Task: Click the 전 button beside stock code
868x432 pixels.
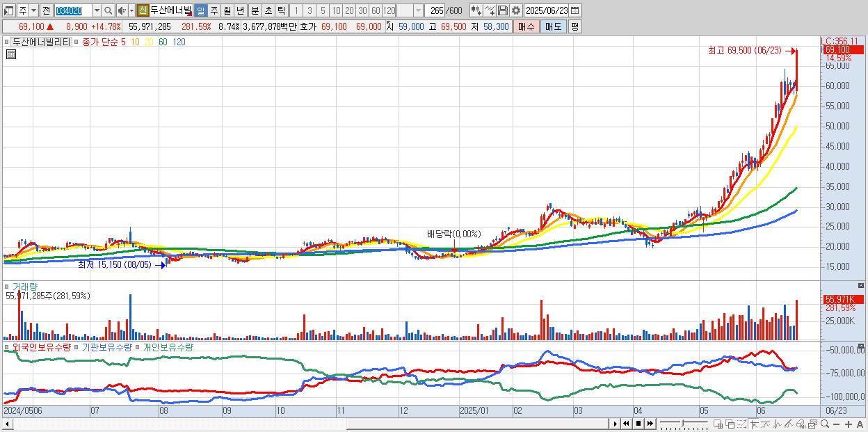Action: (x=46, y=10)
